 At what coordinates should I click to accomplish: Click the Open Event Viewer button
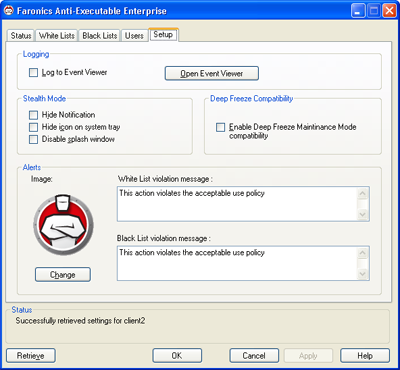pyautogui.click(x=212, y=73)
